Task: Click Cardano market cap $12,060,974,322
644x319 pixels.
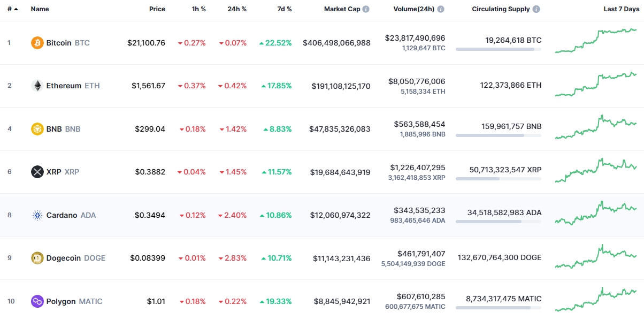Action: click(340, 215)
